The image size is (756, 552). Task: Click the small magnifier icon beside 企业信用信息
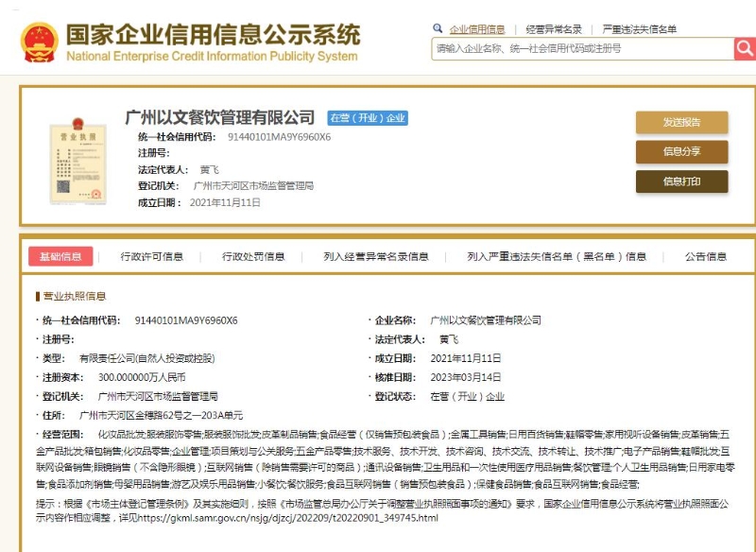point(437,29)
